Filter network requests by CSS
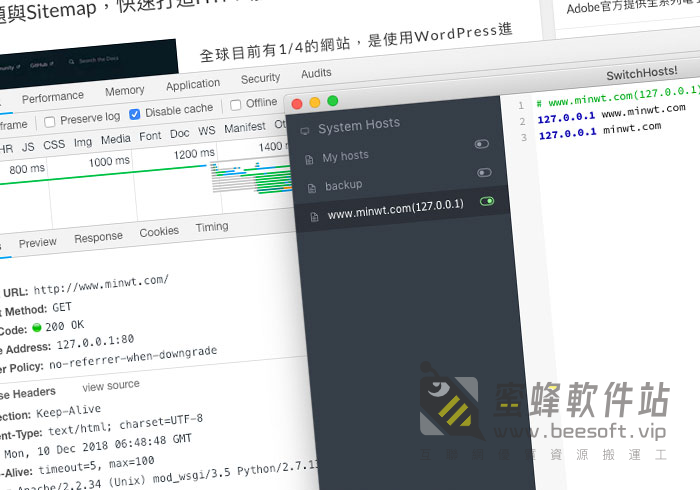The width and height of the screenshot is (700, 490). [54, 145]
